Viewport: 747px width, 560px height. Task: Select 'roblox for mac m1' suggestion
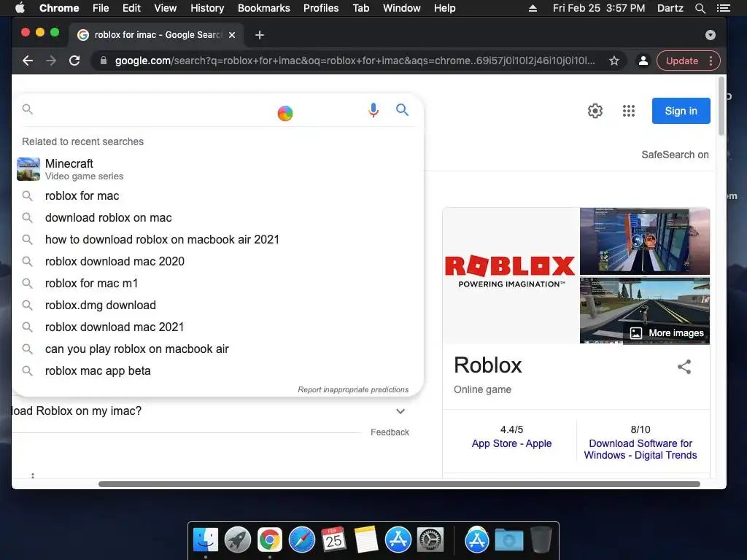(217, 284)
